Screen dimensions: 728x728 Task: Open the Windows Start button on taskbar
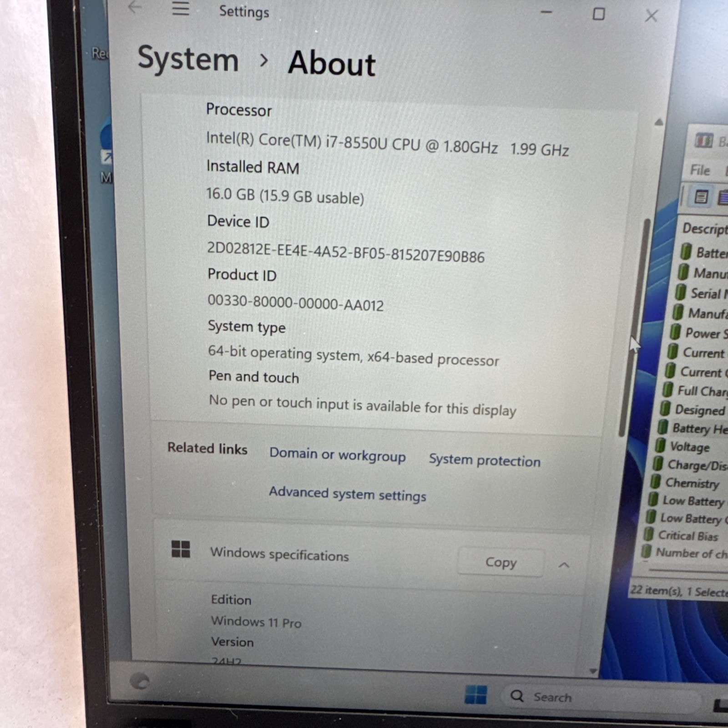point(476,695)
